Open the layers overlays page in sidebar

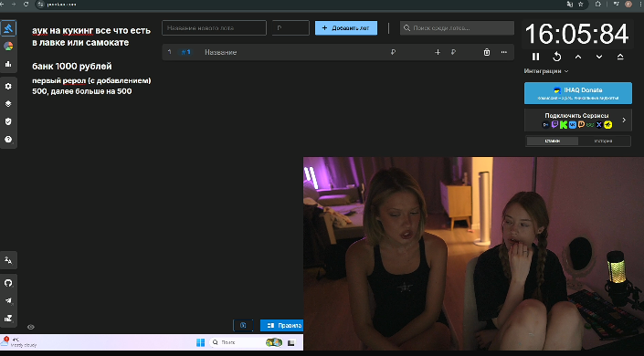8,104
